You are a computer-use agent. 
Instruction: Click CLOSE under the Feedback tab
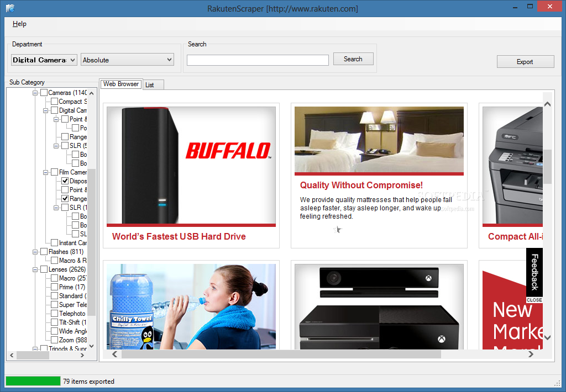coord(534,300)
